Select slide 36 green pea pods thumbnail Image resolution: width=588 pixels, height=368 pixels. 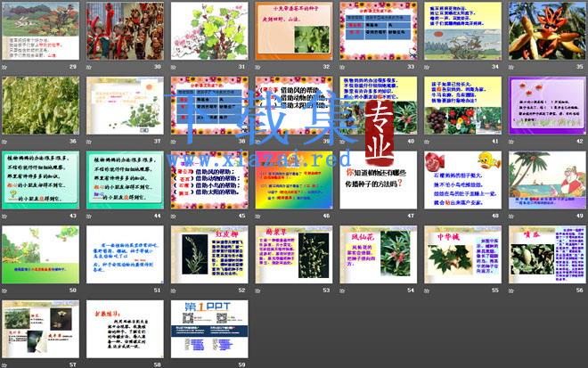tap(40, 105)
